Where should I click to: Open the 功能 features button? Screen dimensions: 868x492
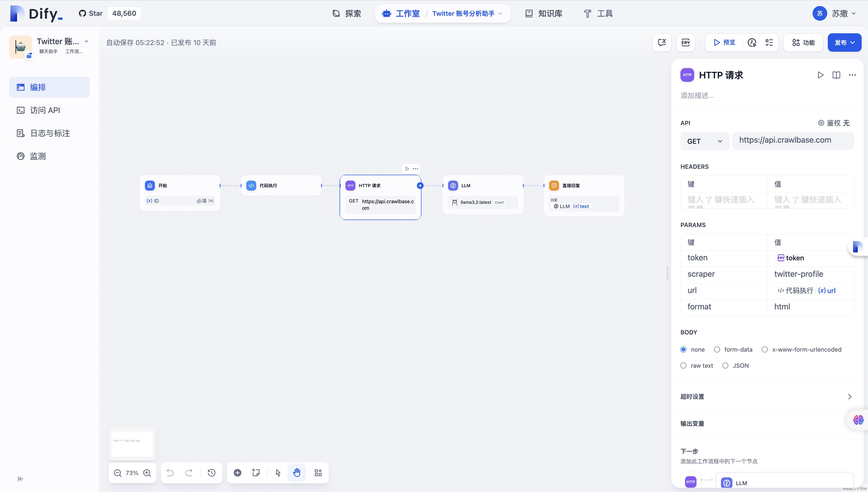point(803,42)
